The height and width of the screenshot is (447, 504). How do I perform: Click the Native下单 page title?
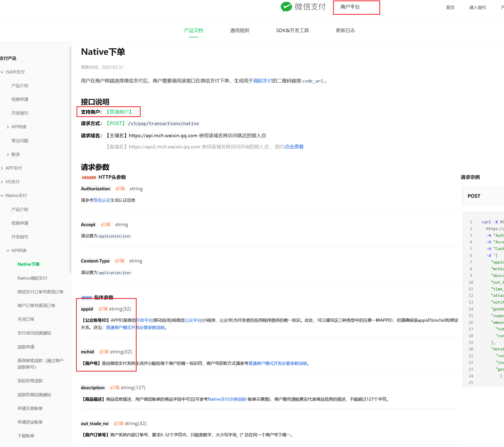pos(103,52)
